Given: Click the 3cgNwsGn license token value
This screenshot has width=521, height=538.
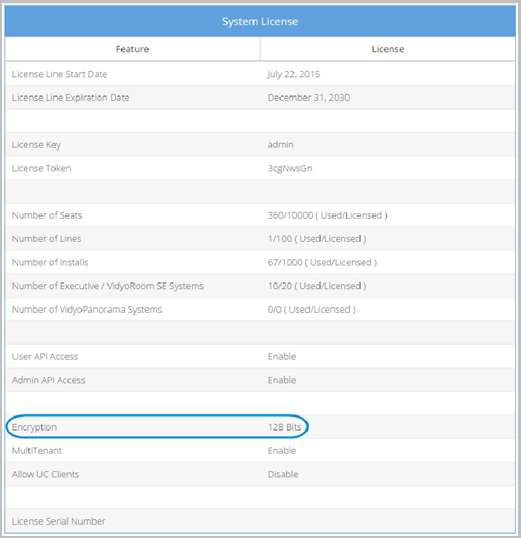Looking at the screenshot, I should (x=290, y=168).
